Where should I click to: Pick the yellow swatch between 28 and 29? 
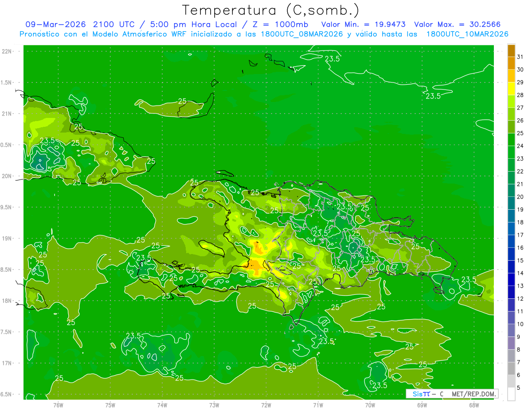coord(511,89)
